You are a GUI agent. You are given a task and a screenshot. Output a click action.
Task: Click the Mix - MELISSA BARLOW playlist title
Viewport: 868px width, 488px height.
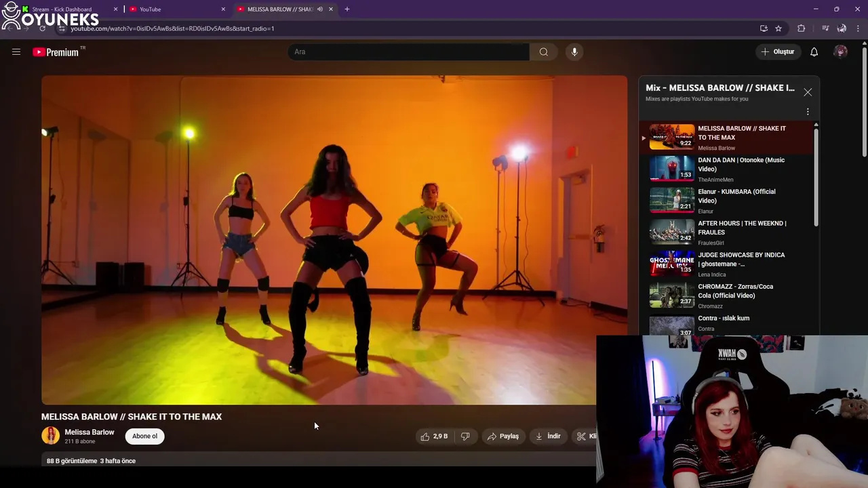(720, 88)
